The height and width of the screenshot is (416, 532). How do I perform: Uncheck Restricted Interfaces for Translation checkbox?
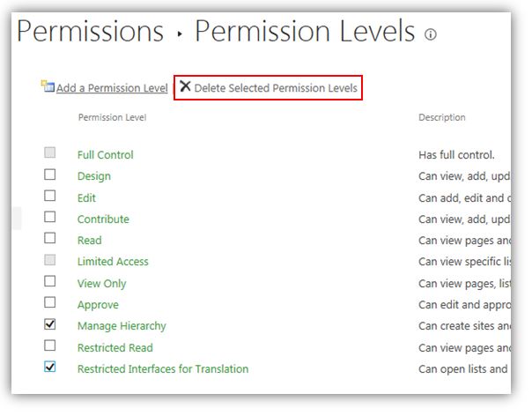50,367
